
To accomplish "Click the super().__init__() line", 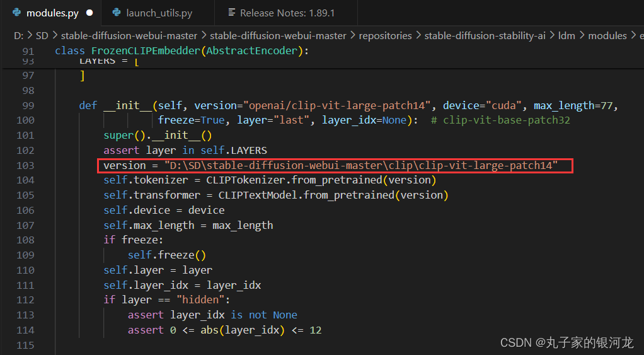I will click(x=158, y=136).
